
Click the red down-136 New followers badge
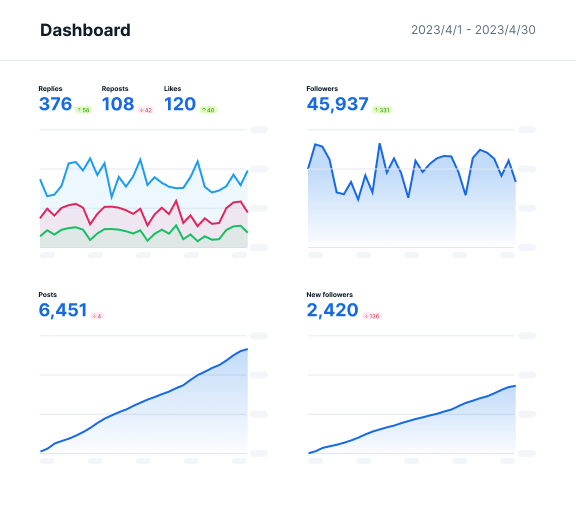(372, 316)
